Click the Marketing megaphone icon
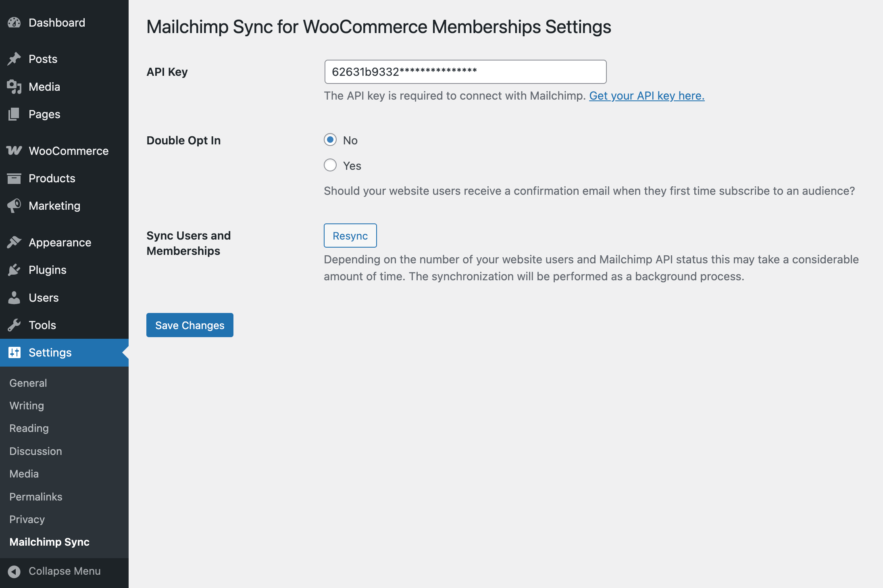This screenshot has height=588, width=883. click(x=14, y=206)
